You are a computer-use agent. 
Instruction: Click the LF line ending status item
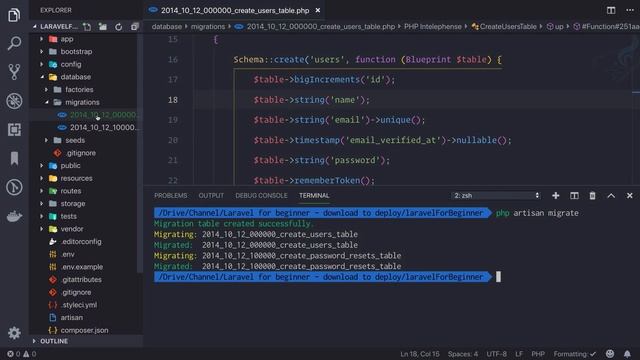click(x=519, y=354)
